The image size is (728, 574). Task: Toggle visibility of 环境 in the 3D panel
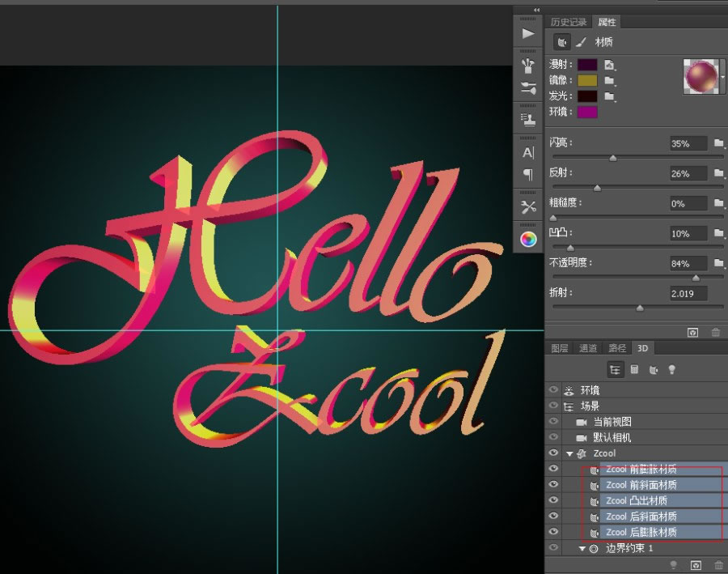[x=552, y=389]
